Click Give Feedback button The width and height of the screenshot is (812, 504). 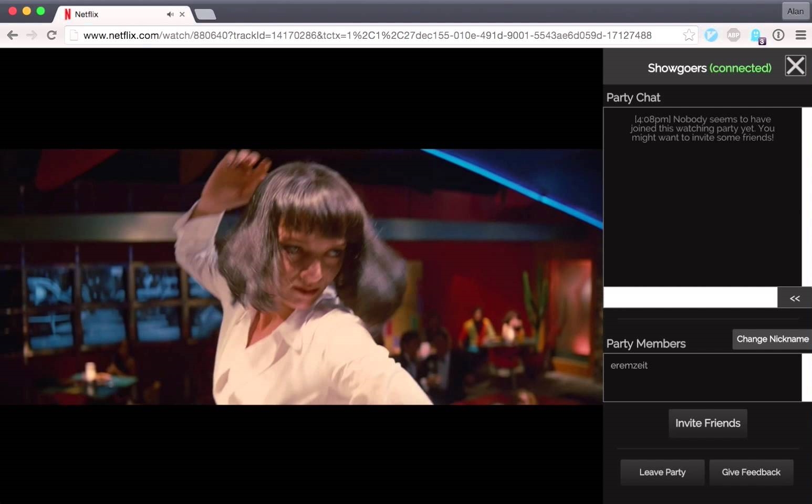pyautogui.click(x=751, y=472)
